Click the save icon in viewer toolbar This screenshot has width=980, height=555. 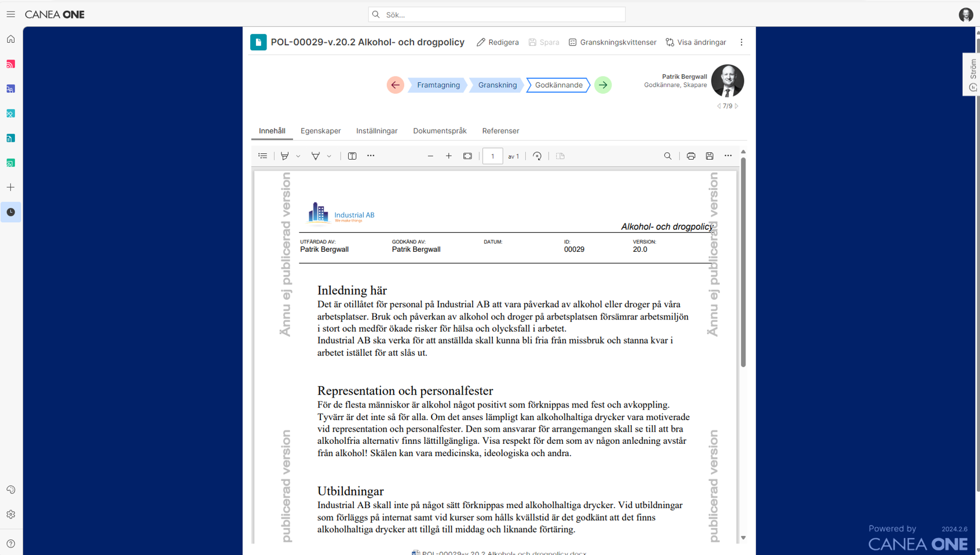[x=710, y=156]
